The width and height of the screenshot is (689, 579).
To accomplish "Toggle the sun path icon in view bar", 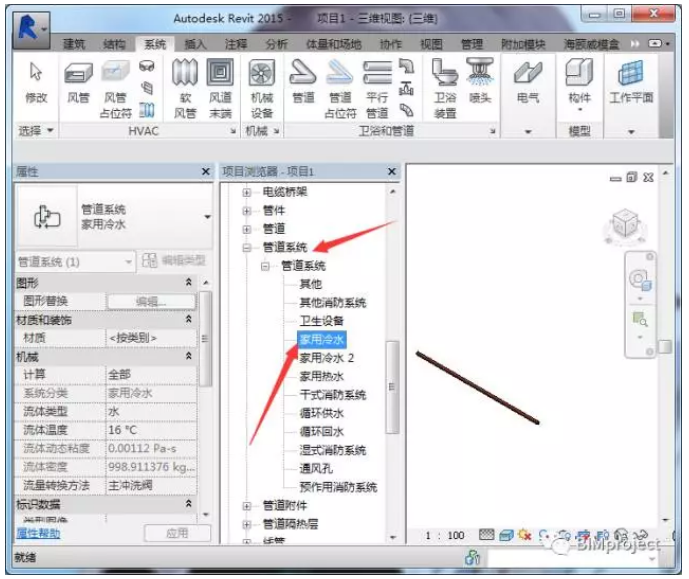I will pos(525,535).
